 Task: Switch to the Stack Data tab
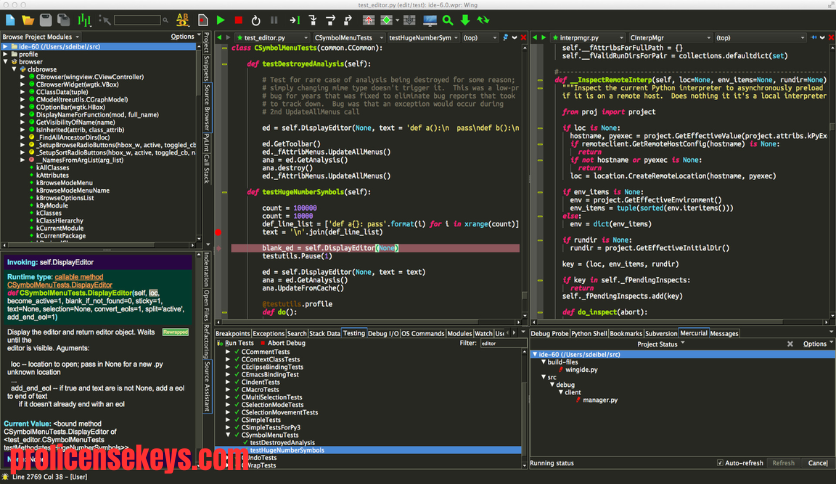pyautogui.click(x=324, y=333)
